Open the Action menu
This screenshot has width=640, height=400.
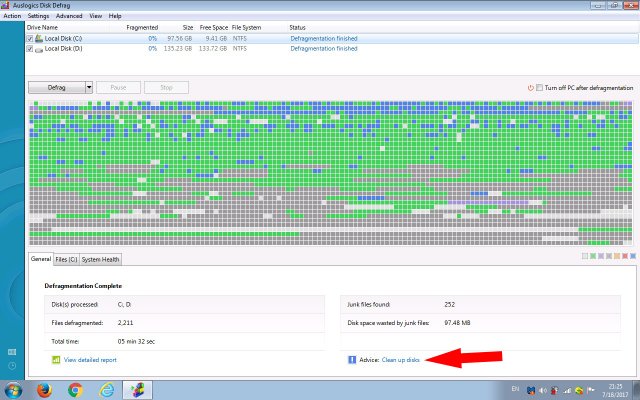12,16
